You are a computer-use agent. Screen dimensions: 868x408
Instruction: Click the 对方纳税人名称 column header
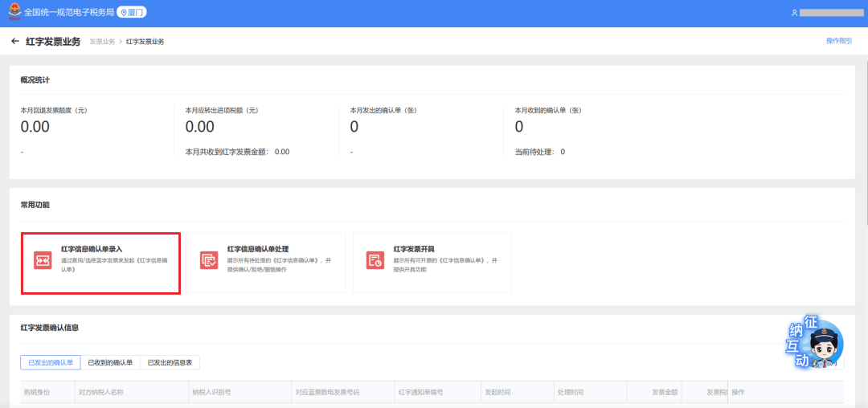pos(100,392)
